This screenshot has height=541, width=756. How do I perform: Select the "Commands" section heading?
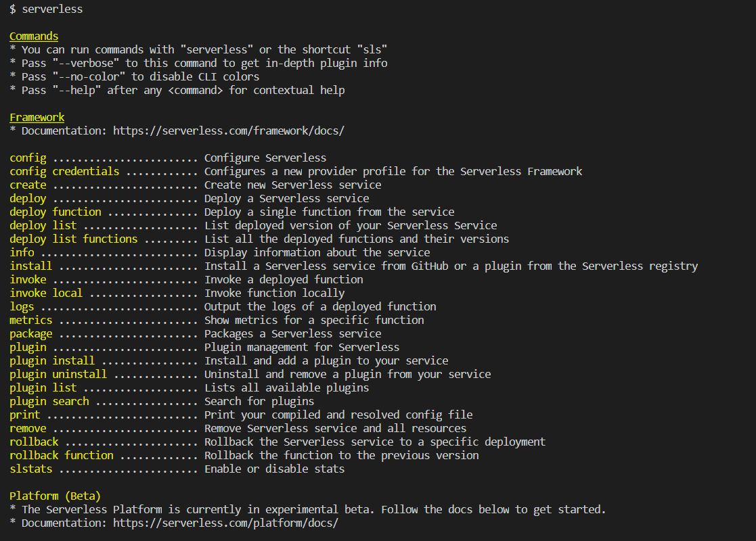(34, 36)
